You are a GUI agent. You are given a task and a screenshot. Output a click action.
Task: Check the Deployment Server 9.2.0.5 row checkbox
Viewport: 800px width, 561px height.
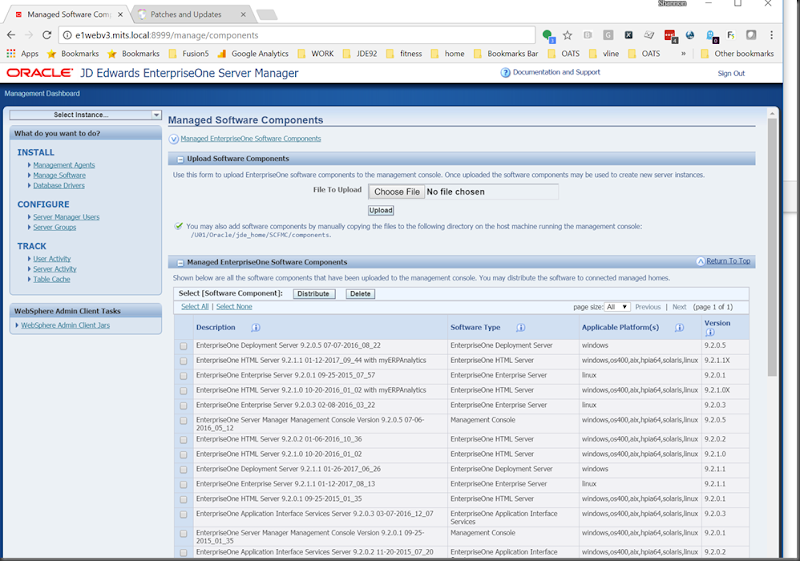pos(183,346)
